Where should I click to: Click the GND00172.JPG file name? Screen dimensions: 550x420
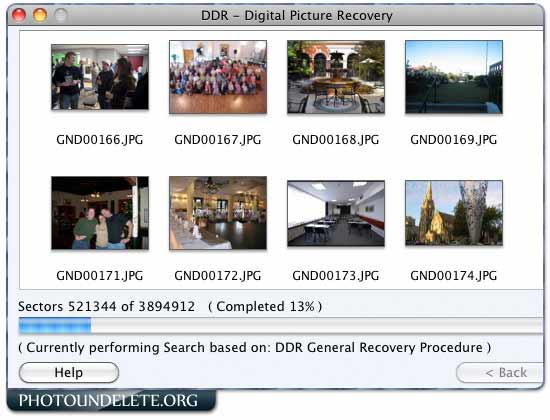click(x=218, y=276)
